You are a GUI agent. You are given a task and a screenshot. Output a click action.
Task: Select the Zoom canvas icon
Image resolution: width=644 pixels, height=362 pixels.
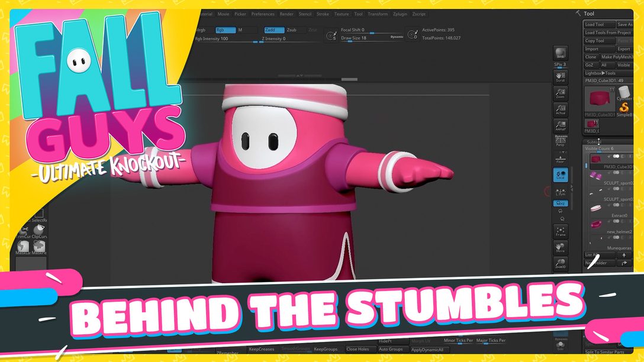pos(560,93)
